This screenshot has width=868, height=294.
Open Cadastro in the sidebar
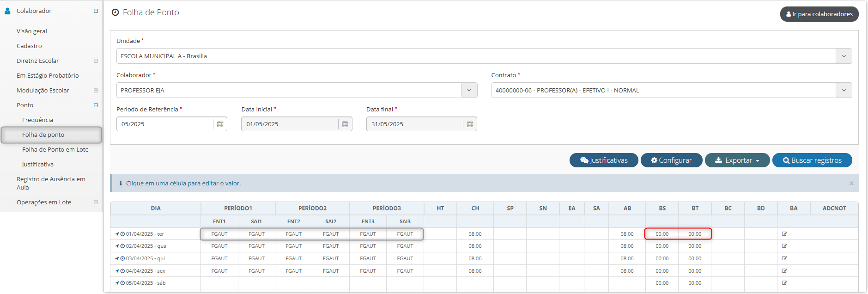click(x=29, y=46)
